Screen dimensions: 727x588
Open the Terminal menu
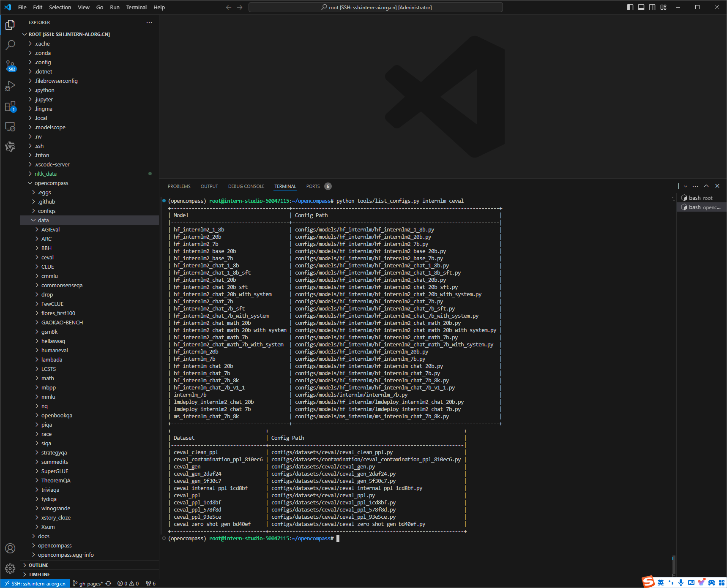136,7
